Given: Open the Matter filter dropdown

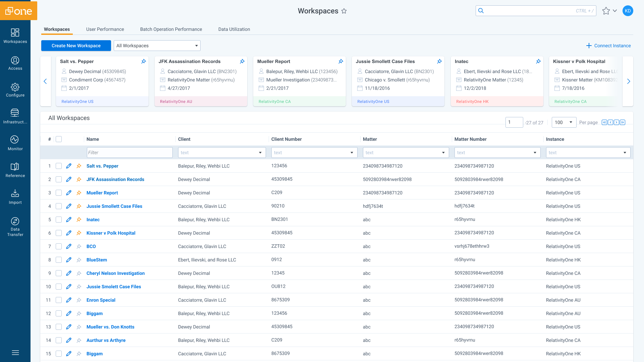Looking at the screenshot, I should point(406,153).
